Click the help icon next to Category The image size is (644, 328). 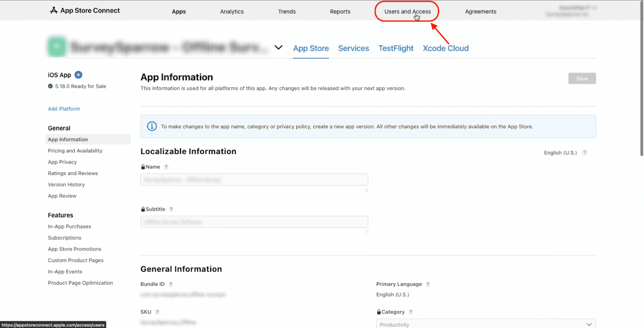point(411,312)
